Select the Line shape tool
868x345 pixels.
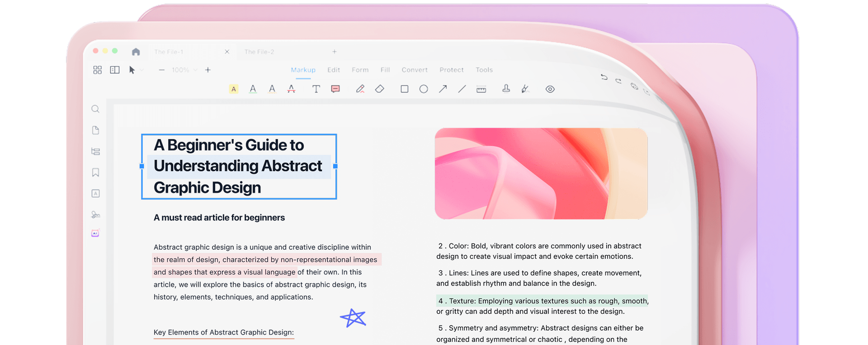[x=462, y=89]
